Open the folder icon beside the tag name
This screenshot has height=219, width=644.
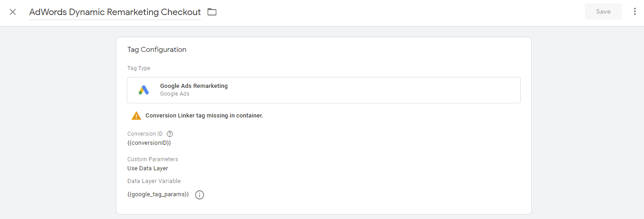(x=212, y=12)
